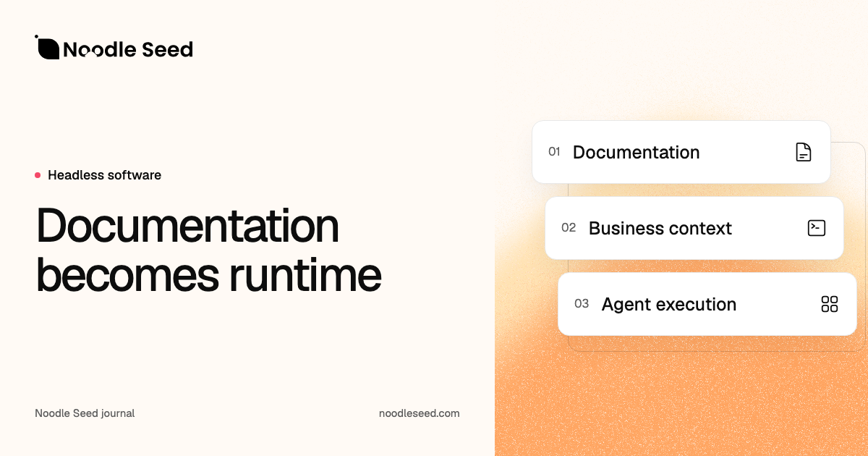This screenshot has width=868, height=456.
Task: Open the noodleseed.com link
Action: (420, 413)
